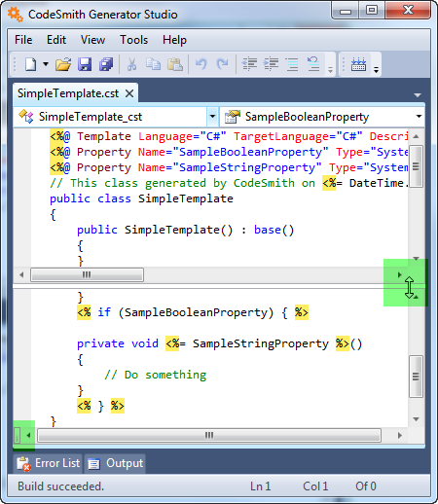438x504 pixels.
Task: Click the Increase Indent icon
Action: (x=271, y=64)
